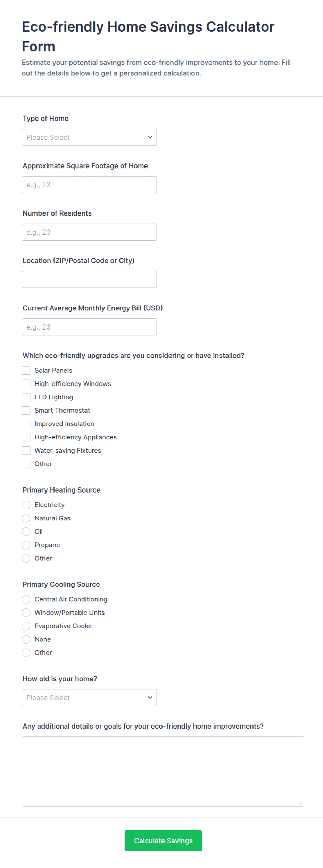The image size is (323, 868).
Task: Click the Calculate Savings button
Action: [163, 841]
